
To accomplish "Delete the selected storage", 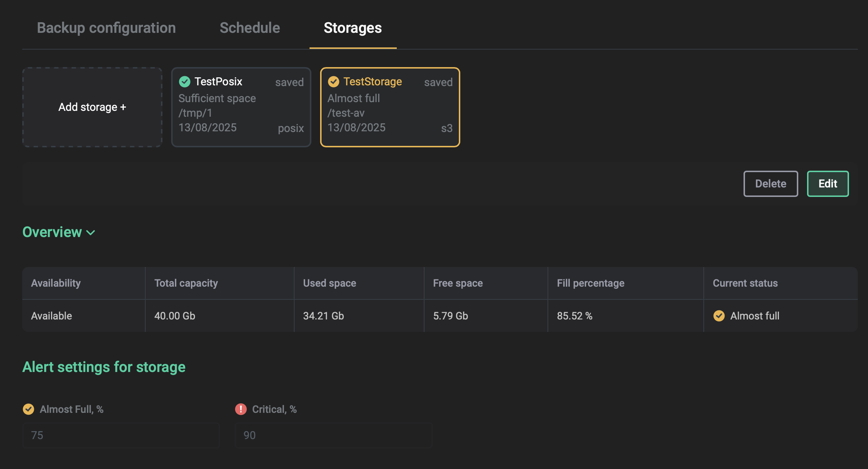I will 770,183.
